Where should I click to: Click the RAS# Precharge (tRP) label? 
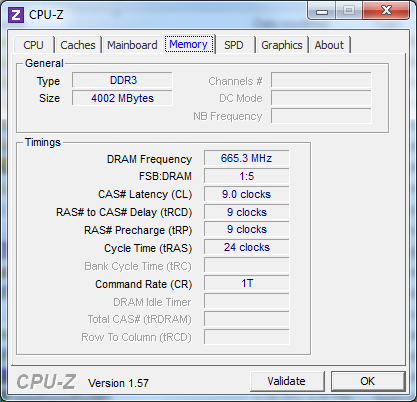coord(138,230)
